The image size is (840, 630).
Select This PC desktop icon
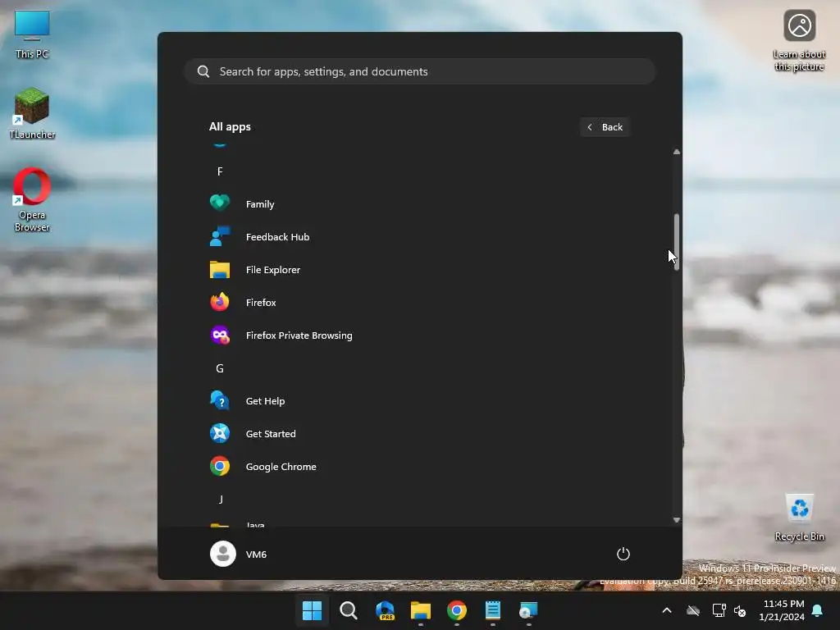coord(32,34)
